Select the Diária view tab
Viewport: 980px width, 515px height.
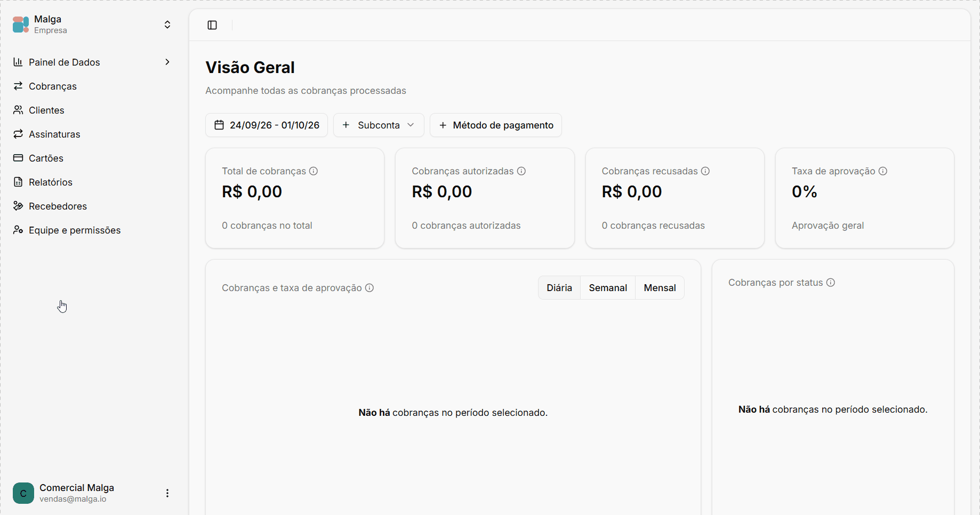coord(559,288)
